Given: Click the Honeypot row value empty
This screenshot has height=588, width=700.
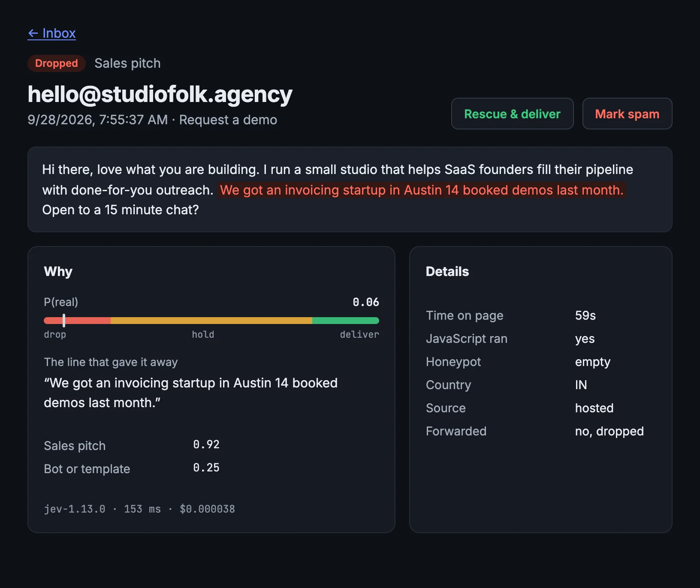Looking at the screenshot, I should pyautogui.click(x=593, y=362).
